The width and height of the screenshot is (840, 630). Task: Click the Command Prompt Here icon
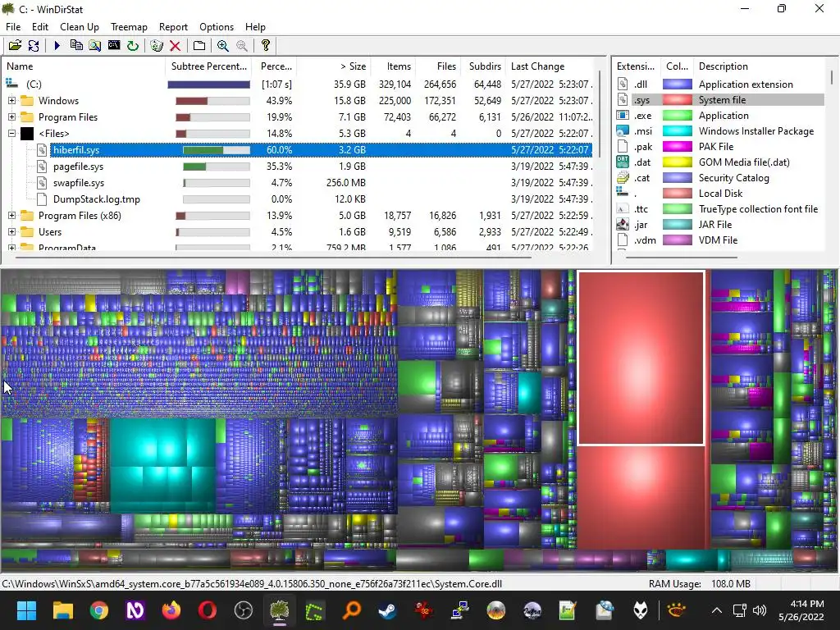click(x=113, y=46)
